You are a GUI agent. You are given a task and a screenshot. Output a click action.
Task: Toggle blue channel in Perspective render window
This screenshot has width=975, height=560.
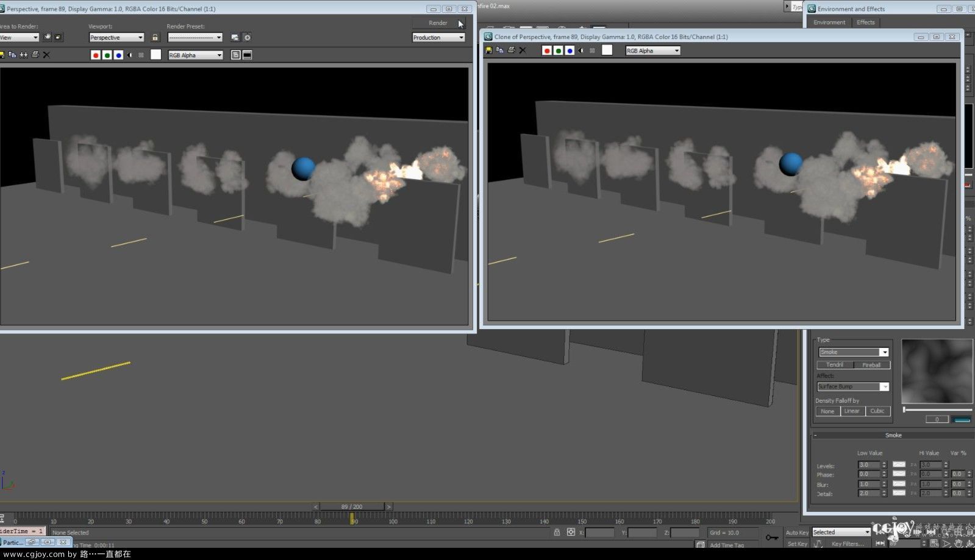point(119,55)
